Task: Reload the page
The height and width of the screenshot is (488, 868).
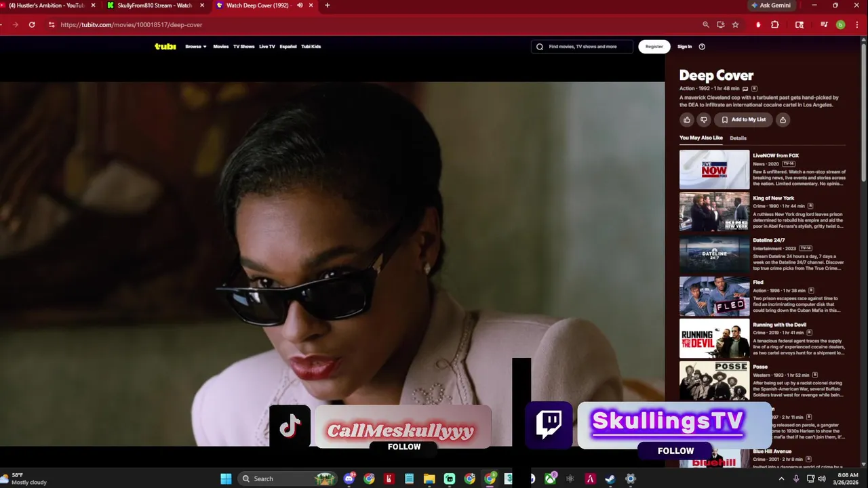Action: tap(32, 24)
